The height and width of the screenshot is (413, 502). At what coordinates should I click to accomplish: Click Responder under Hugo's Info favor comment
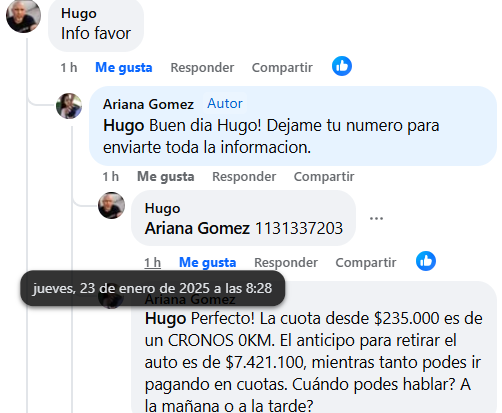202,68
